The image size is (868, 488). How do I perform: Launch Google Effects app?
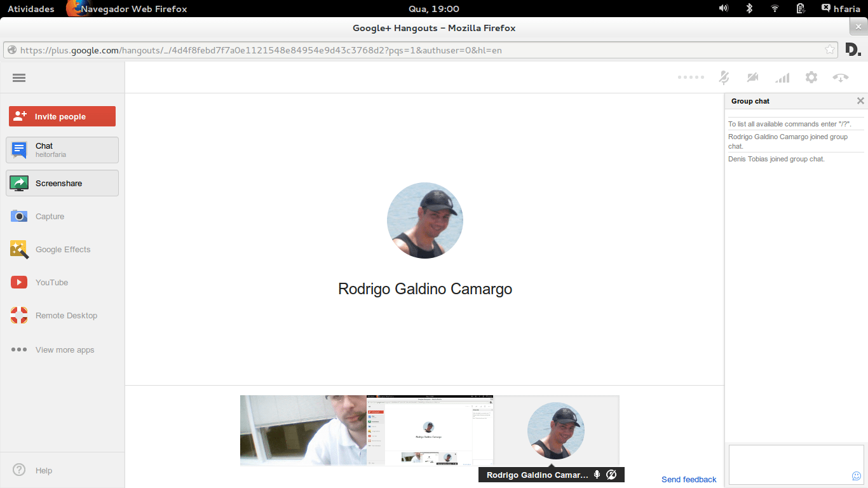[62, 250]
